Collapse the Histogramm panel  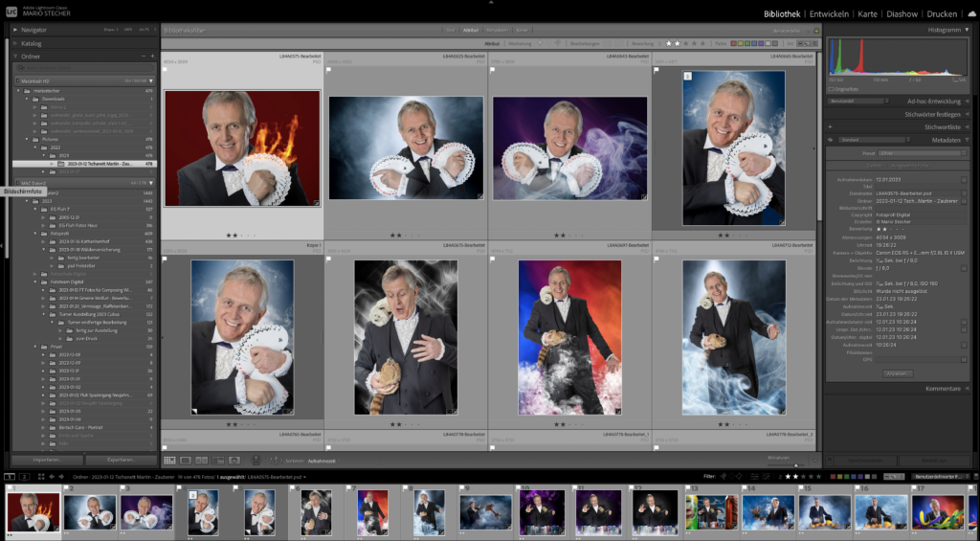pyautogui.click(x=967, y=30)
